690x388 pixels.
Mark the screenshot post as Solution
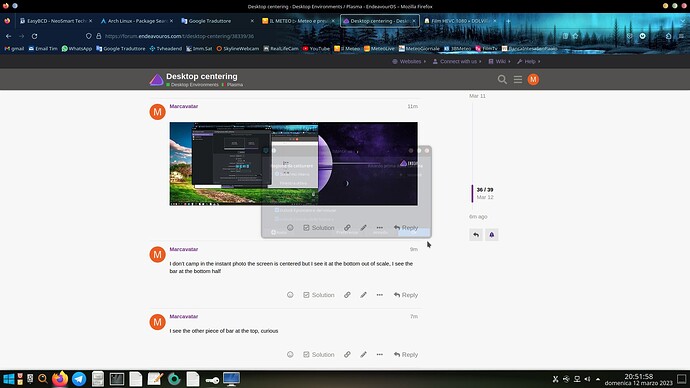coord(319,228)
